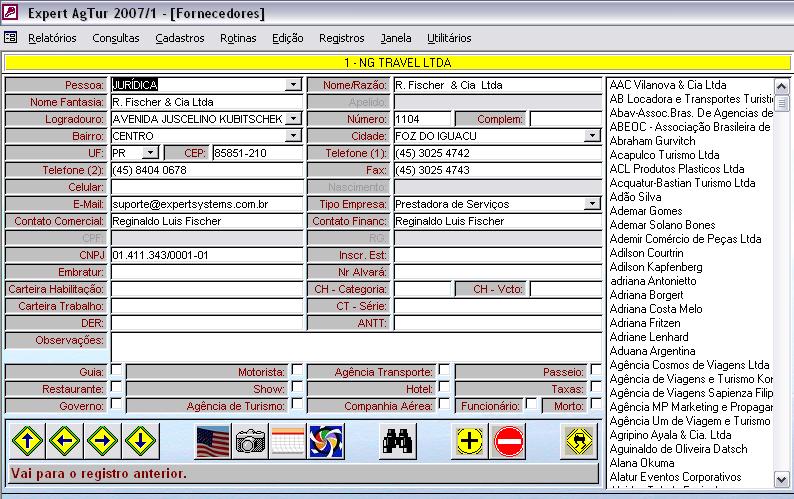Open the Utilitários menu
The width and height of the screenshot is (794, 499).
[x=449, y=38]
